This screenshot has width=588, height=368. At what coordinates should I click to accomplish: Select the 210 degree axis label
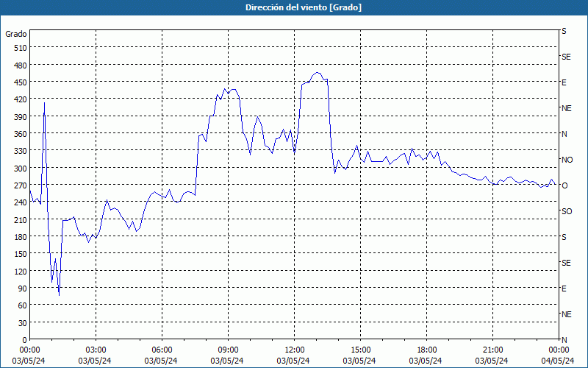coord(21,219)
